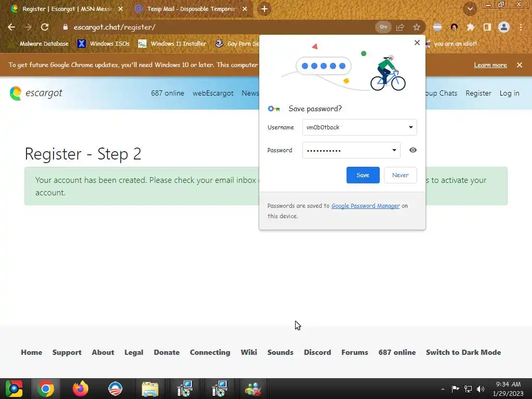Screen dimensions: 532x399
Task: Open Forums footer link
Action: coord(354,352)
